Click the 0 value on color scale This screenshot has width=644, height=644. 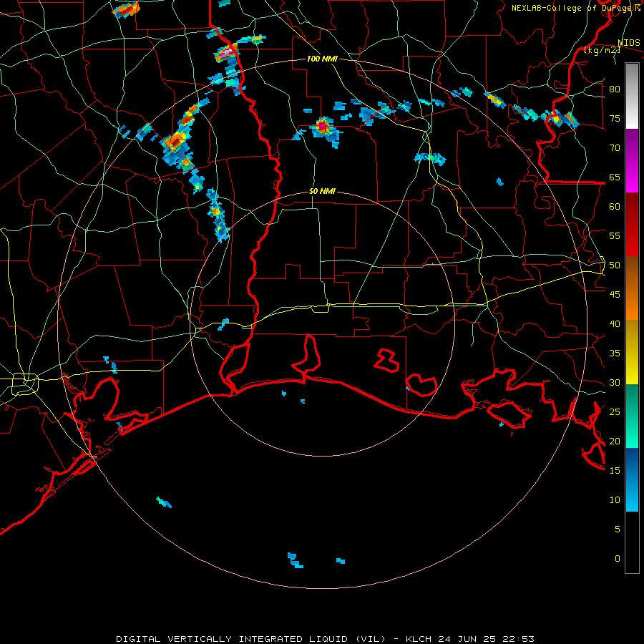point(617,559)
